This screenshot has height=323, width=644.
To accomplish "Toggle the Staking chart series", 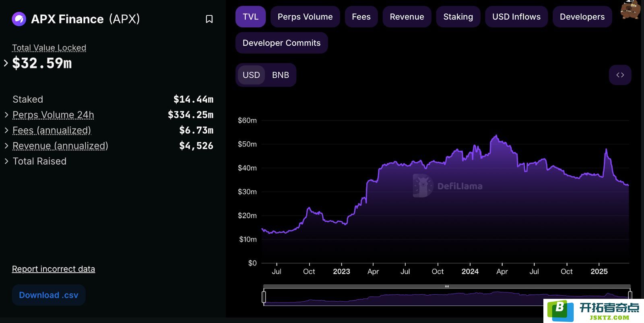I will click(x=458, y=17).
